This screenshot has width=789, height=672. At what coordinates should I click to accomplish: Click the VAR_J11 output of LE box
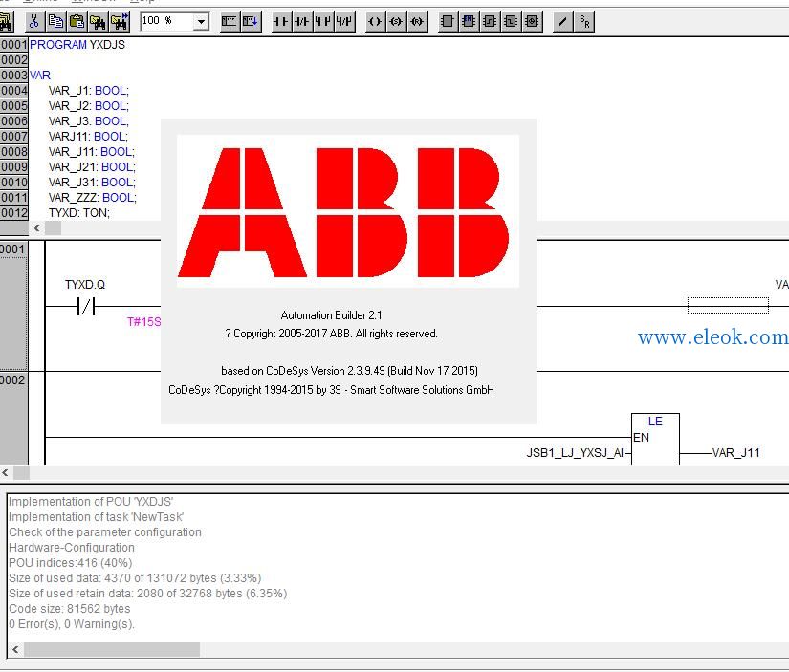click(735, 453)
